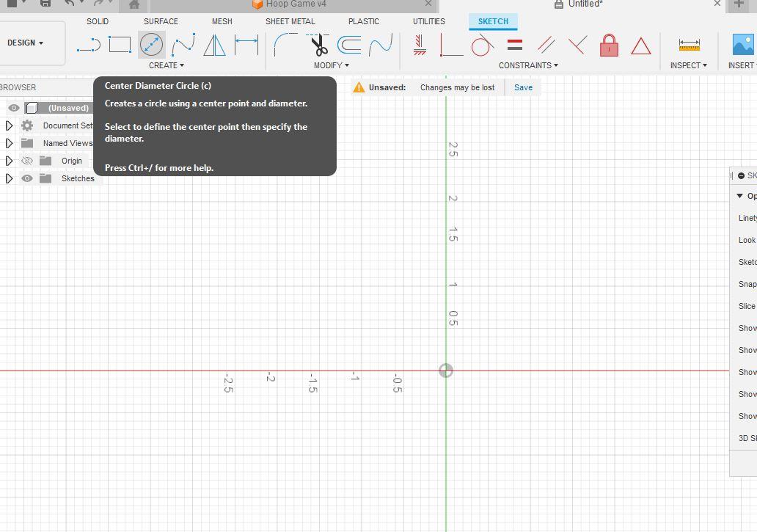Expand the Document Settings tree node
Screen dimensions: 757x532
(9, 125)
